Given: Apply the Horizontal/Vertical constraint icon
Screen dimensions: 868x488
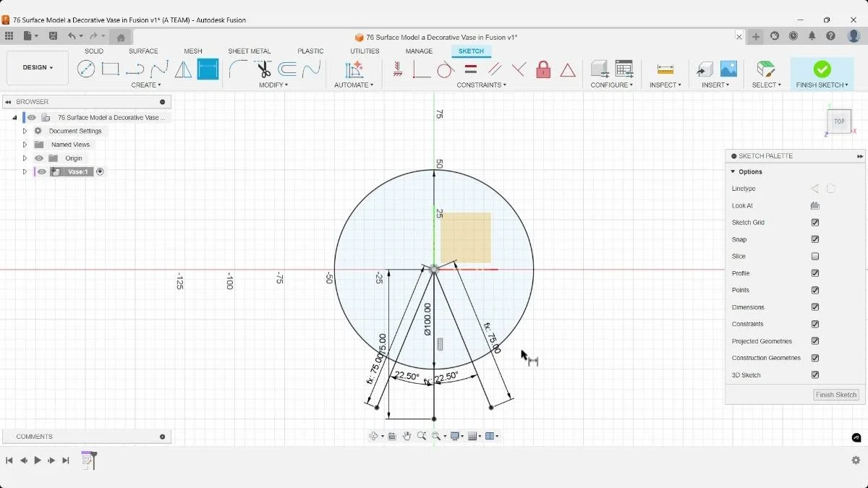Looking at the screenshot, I should (x=397, y=69).
